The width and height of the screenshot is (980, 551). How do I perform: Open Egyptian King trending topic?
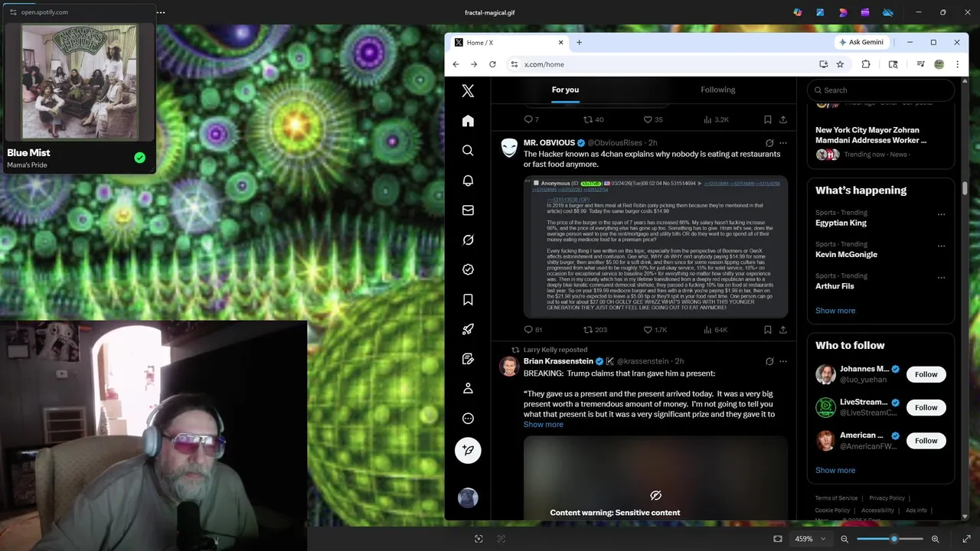click(841, 223)
